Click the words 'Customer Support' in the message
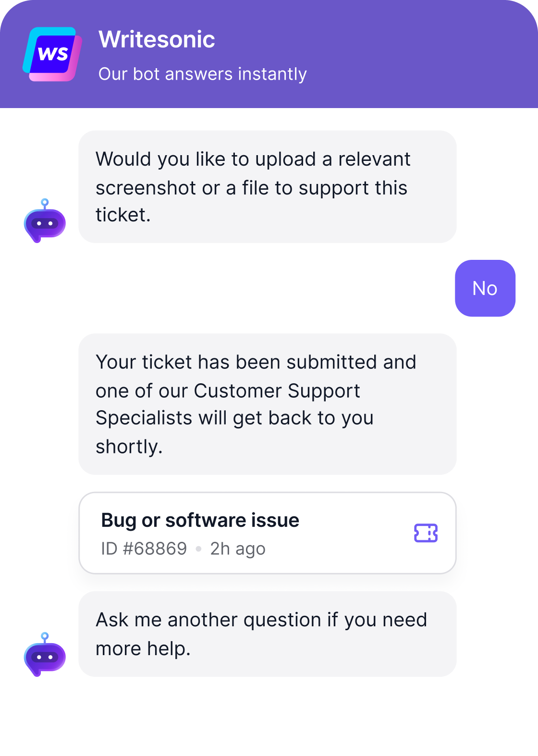 click(277, 390)
